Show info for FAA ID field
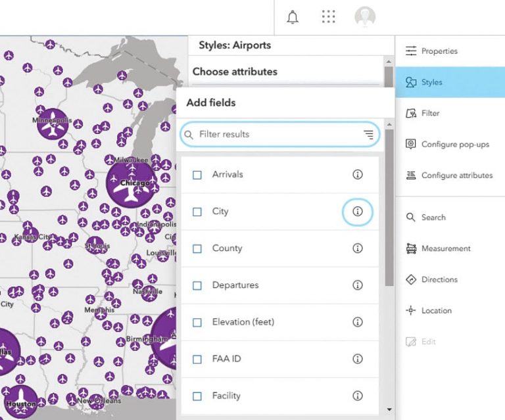 [x=358, y=359]
